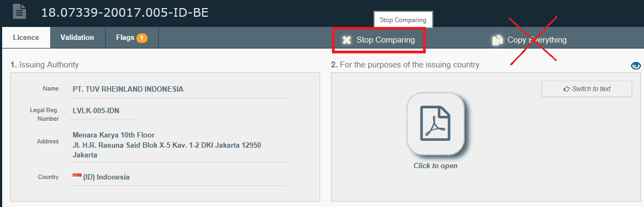This screenshot has height=207, width=644.
Task: Click the Indonesia flag icon
Action: (77, 177)
